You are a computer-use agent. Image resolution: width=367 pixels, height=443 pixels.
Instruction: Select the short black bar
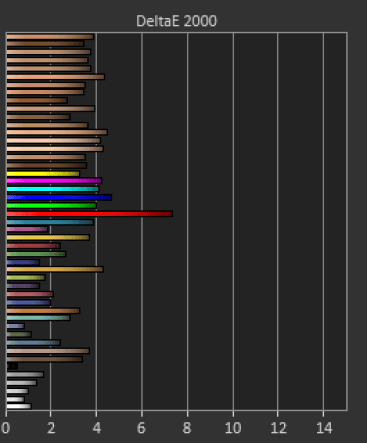[x=12, y=366]
